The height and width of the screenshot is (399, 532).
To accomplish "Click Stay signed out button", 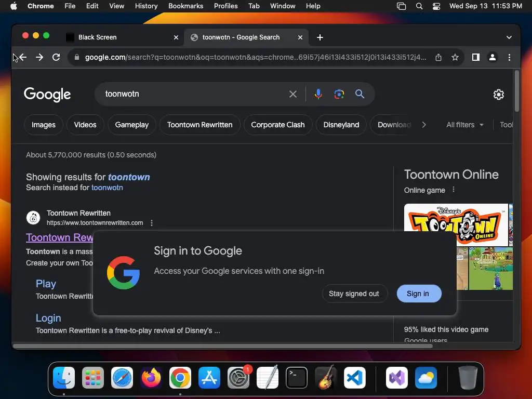I will pos(354,294).
